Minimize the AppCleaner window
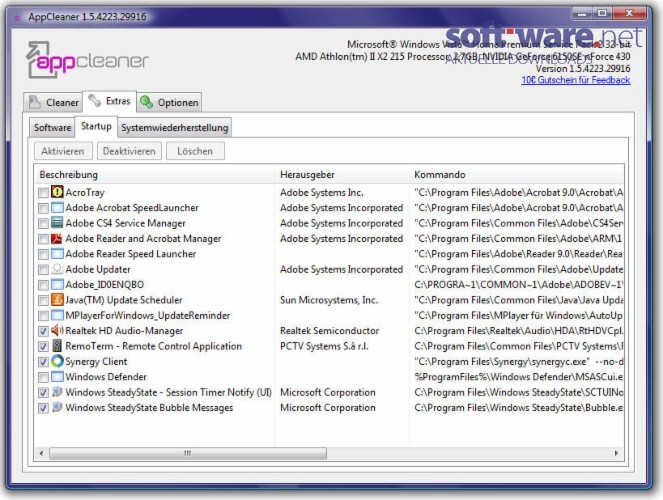The image size is (663, 500). [x=582, y=14]
